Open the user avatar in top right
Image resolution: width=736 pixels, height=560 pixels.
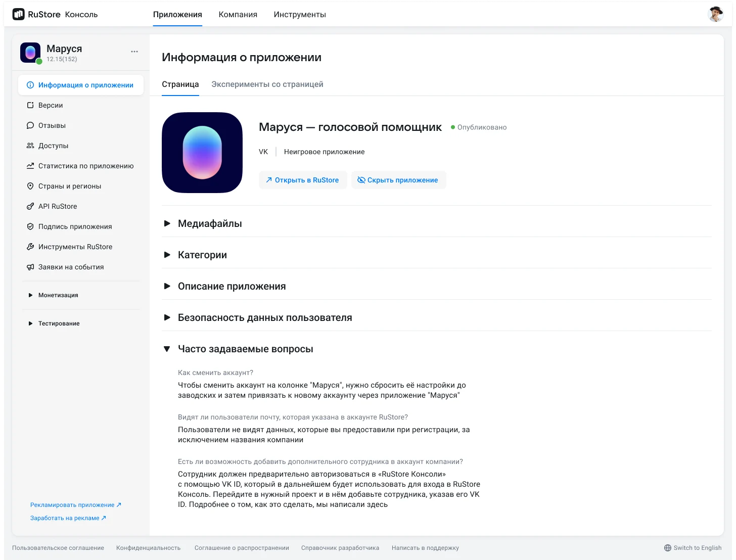click(x=715, y=15)
